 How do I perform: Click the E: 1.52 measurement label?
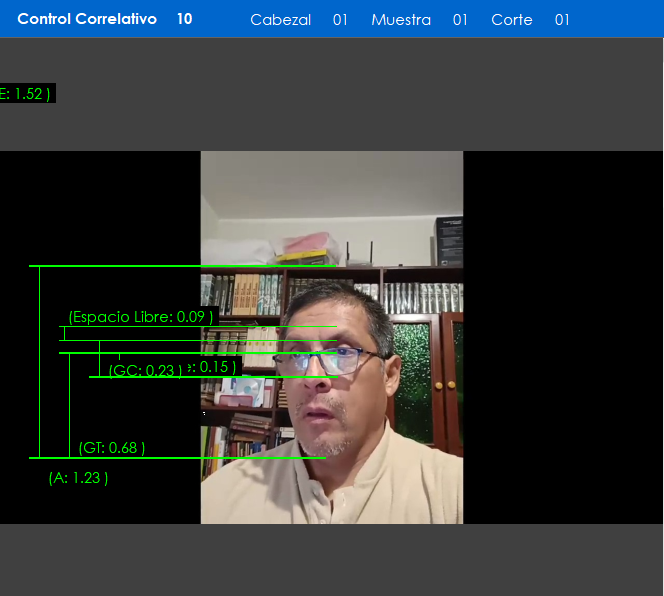[x=25, y=94]
